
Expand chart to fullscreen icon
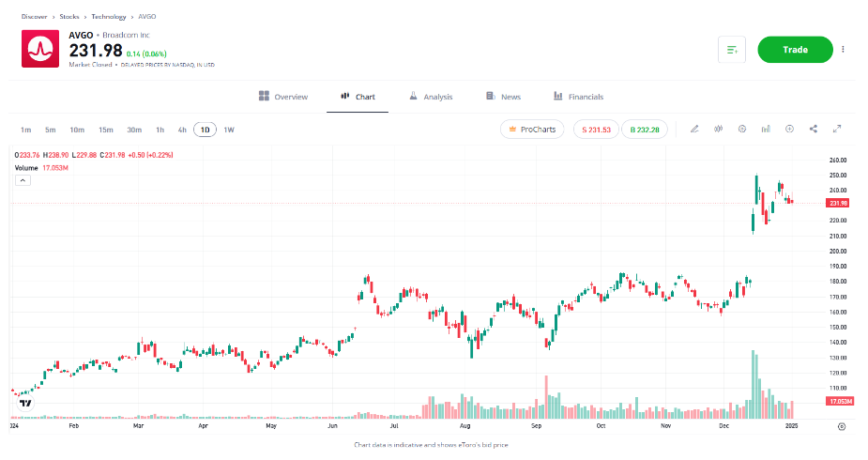837,129
